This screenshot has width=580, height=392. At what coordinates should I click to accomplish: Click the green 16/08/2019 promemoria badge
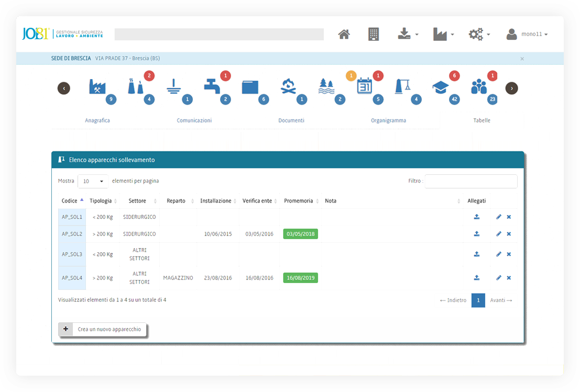[300, 277]
